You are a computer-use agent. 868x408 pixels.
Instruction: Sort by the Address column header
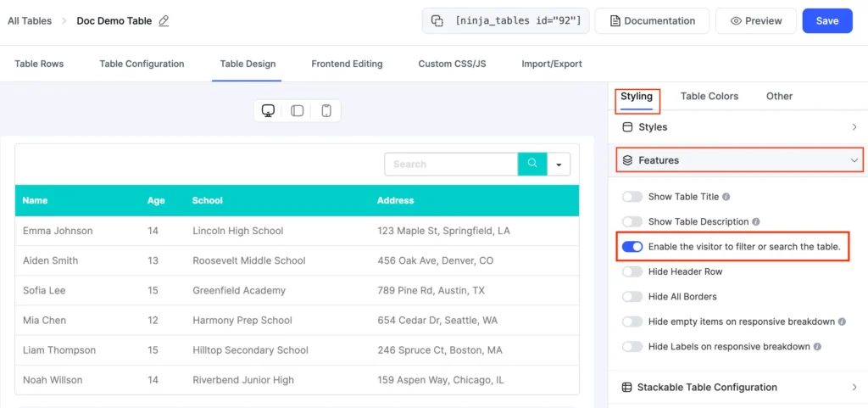click(395, 200)
